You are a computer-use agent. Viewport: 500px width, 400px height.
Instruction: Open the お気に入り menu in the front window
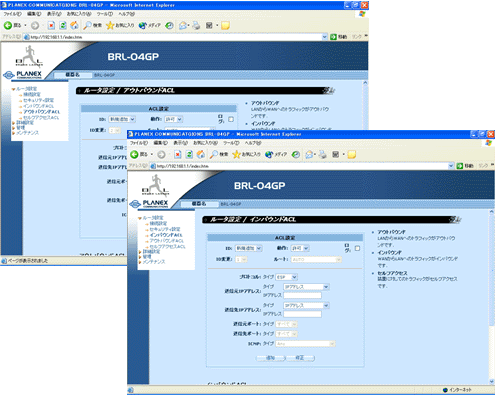pyautogui.click(x=205, y=143)
